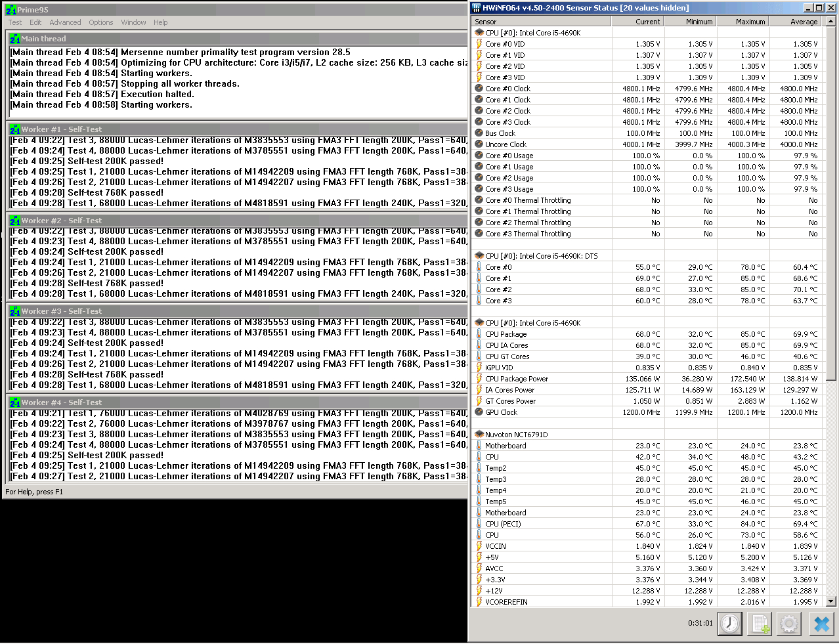
Task: Click the 172.540 W maximum package power value
Action: pyautogui.click(x=745, y=379)
